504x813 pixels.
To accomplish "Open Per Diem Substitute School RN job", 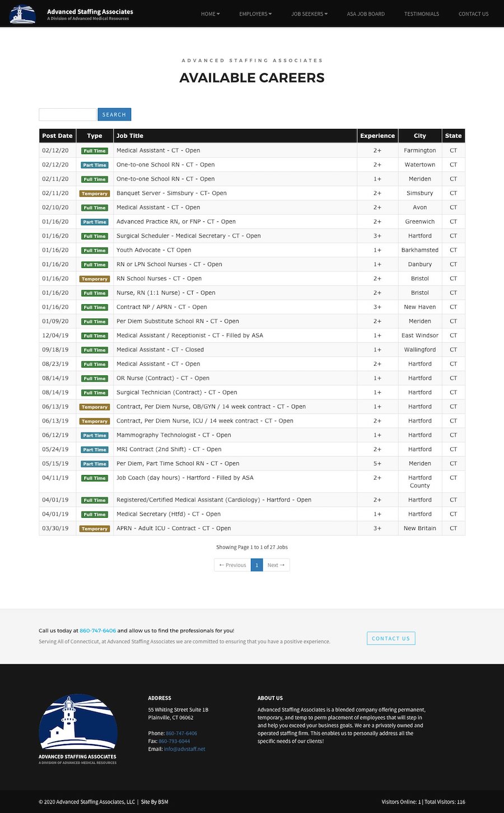I will point(178,322).
